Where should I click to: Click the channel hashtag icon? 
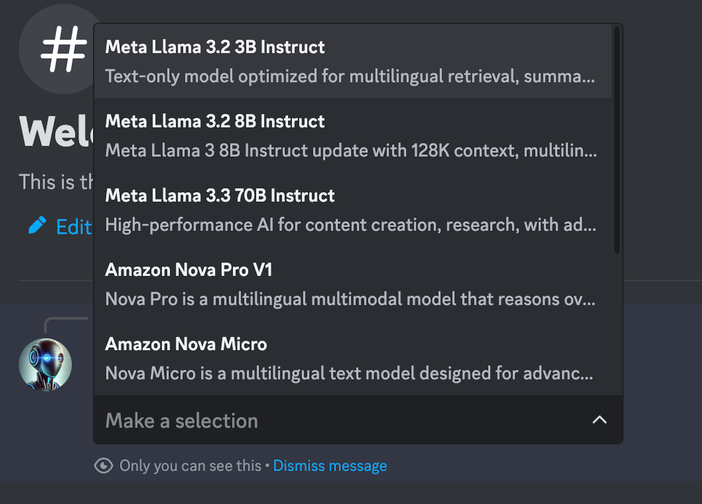coord(63,49)
